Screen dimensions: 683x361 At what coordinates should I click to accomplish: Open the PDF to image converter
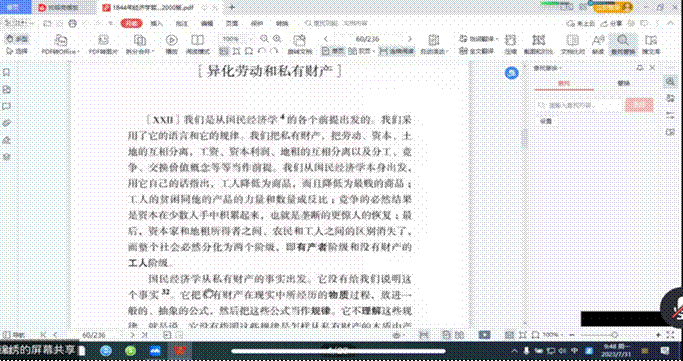point(103,45)
